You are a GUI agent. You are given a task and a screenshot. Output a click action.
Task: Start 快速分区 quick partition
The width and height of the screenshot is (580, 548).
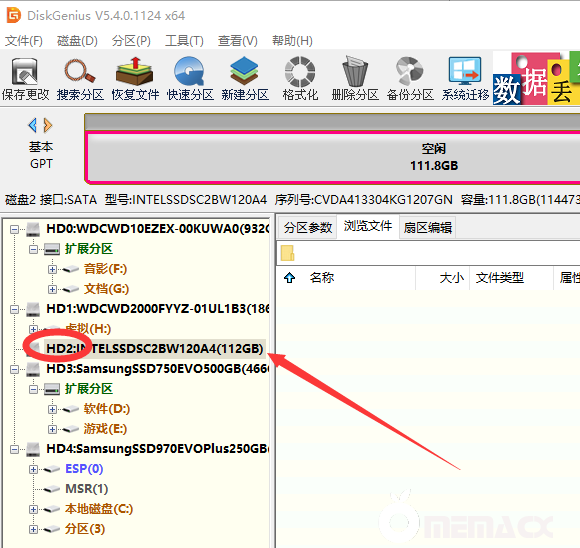pyautogui.click(x=190, y=79)
